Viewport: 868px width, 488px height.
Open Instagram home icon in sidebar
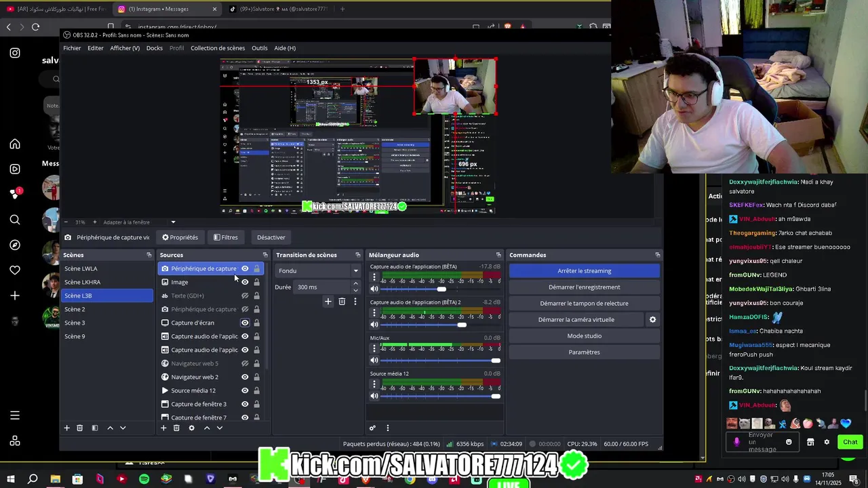pos(15,144)
